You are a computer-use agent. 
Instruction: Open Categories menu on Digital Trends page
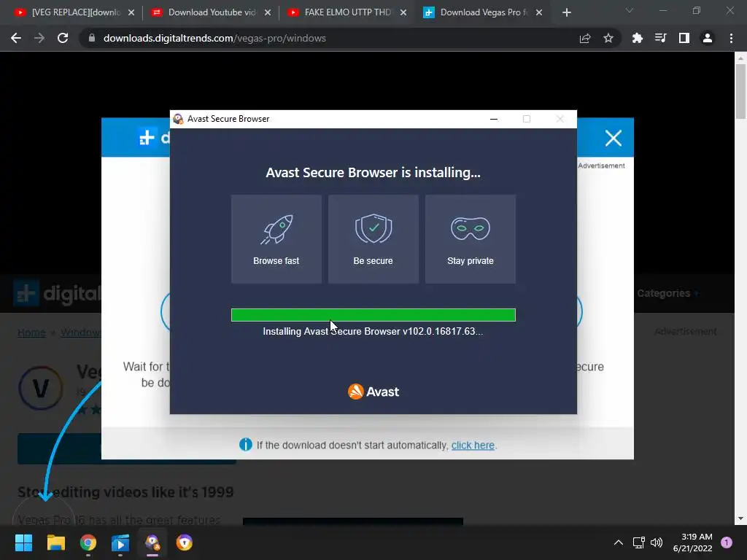tap(667, 293)
